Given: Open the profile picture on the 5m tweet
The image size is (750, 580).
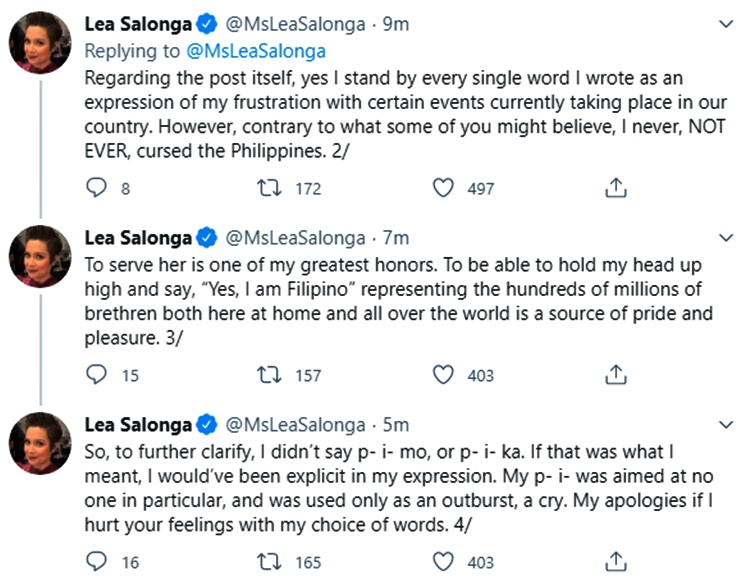Looking at the screenshot, I should tap(40, 443).
